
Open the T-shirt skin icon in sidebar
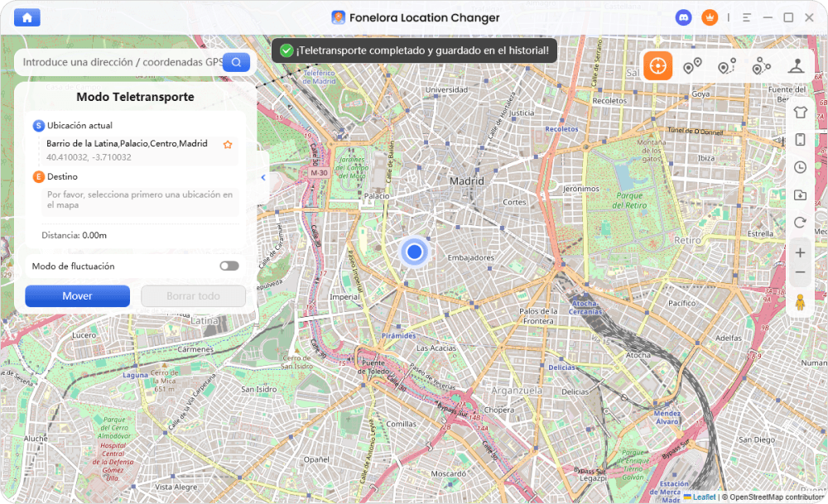(x=800, y=112)
